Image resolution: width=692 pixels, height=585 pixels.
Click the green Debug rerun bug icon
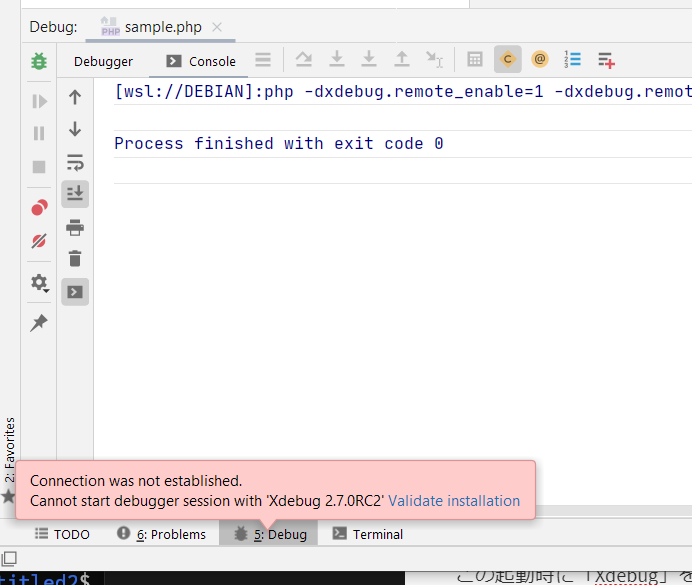coord(39,61)
